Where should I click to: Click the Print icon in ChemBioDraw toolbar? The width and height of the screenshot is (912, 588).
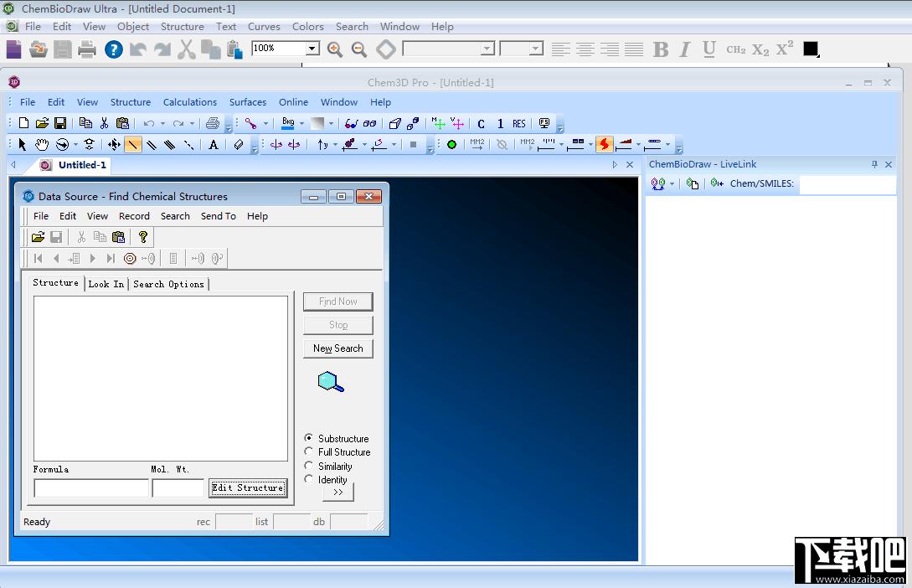coord(87,49)
